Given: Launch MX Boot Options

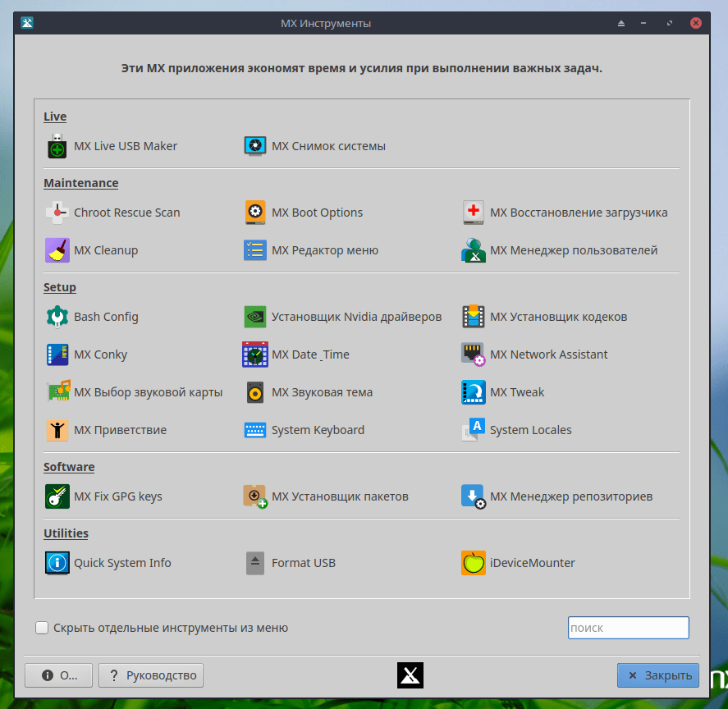Looking at the screenshot, I should click(x=317, y=213).
